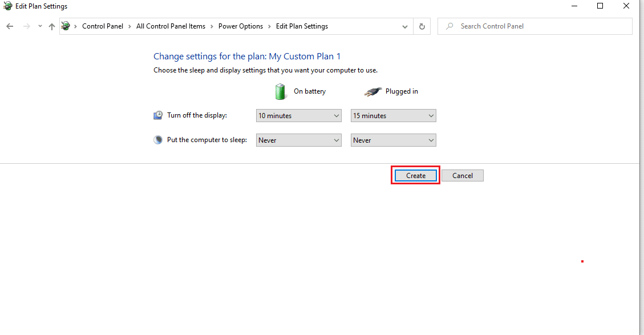Click the Plugged in power plug icon
The height and width of the screenshot is (335, 644).
point(372,92)
